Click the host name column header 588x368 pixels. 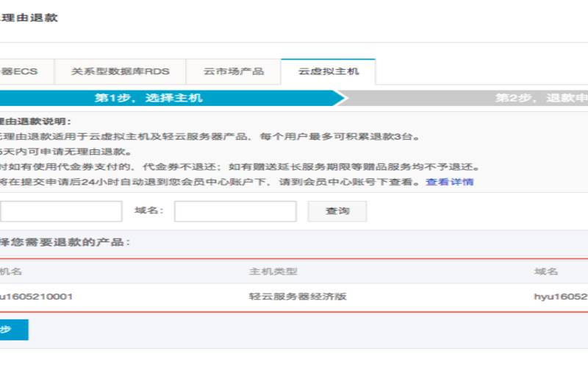[11, 272]
